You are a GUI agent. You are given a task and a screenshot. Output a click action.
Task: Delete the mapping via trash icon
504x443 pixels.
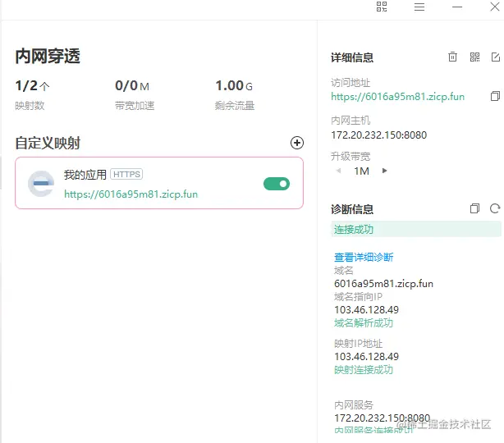pyautogui.click(x=452, y=57)
